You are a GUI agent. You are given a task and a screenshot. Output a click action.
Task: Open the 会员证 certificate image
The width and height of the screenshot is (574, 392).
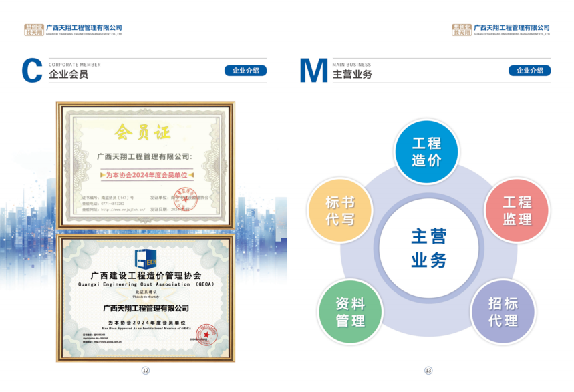(x=145, y=165)
